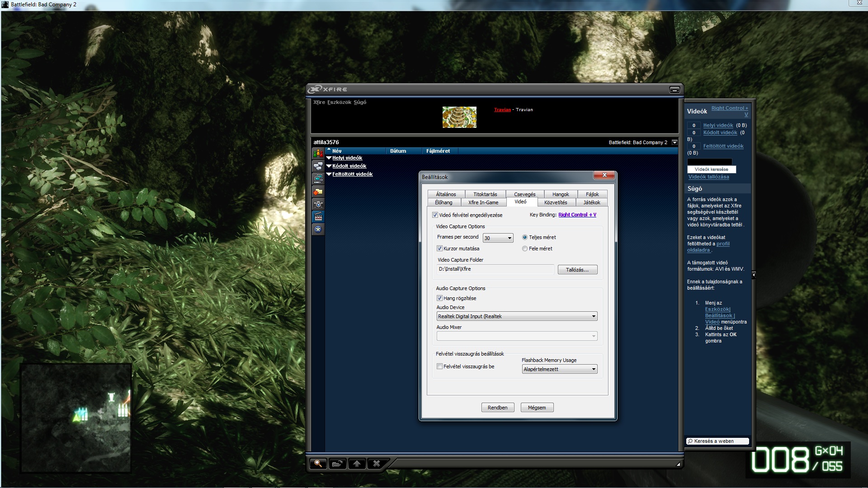
Task: Open the Eszközök menu
Action: 339,102
